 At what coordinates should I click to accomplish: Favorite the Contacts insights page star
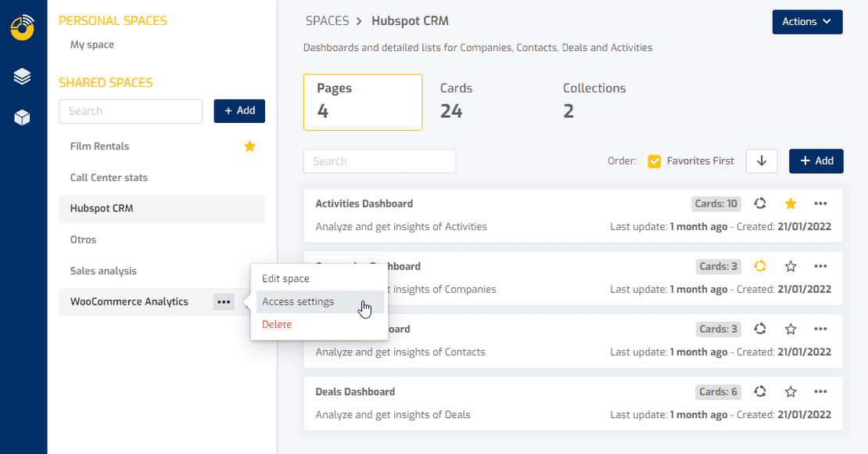pos(791,329)
